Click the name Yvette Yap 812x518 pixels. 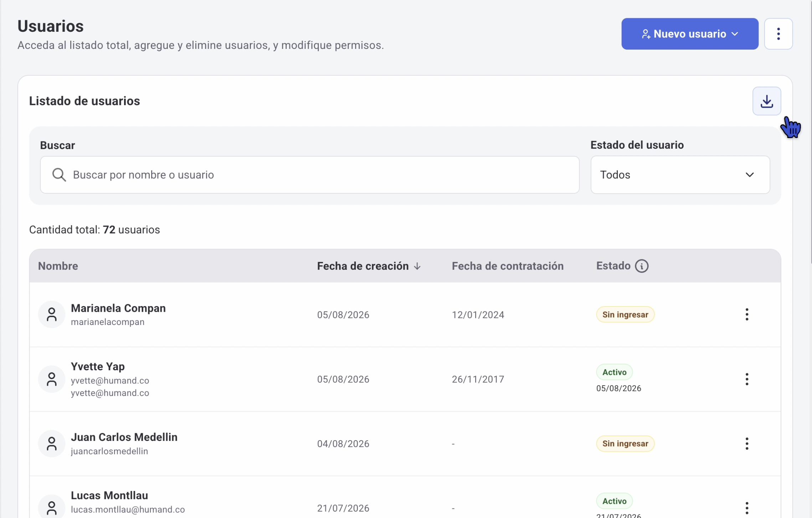pos(98,366)
